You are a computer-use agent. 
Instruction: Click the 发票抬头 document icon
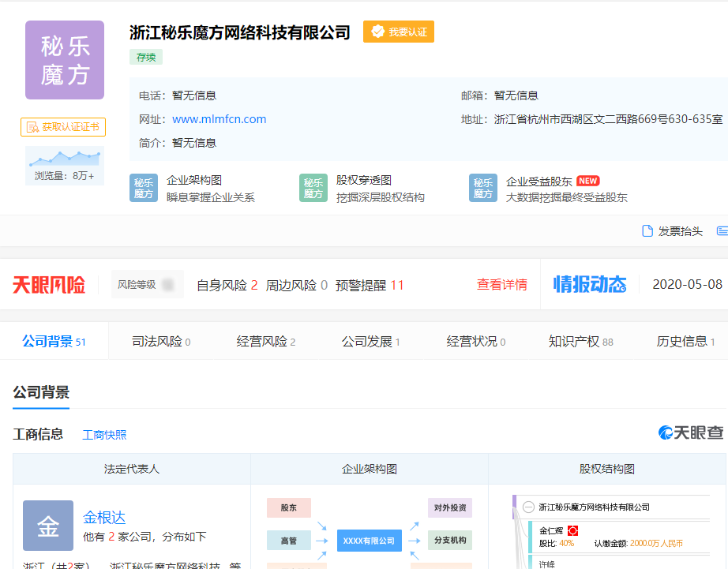tap(647, 230)
